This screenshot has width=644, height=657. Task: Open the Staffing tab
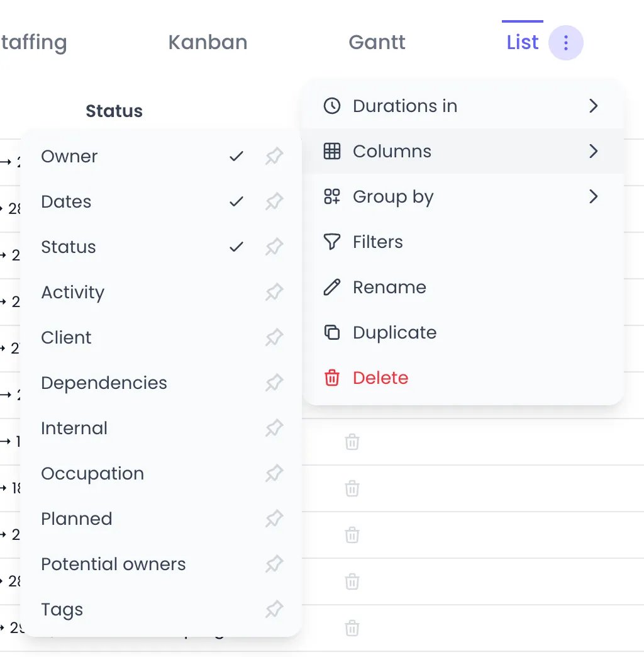(33, 42)
